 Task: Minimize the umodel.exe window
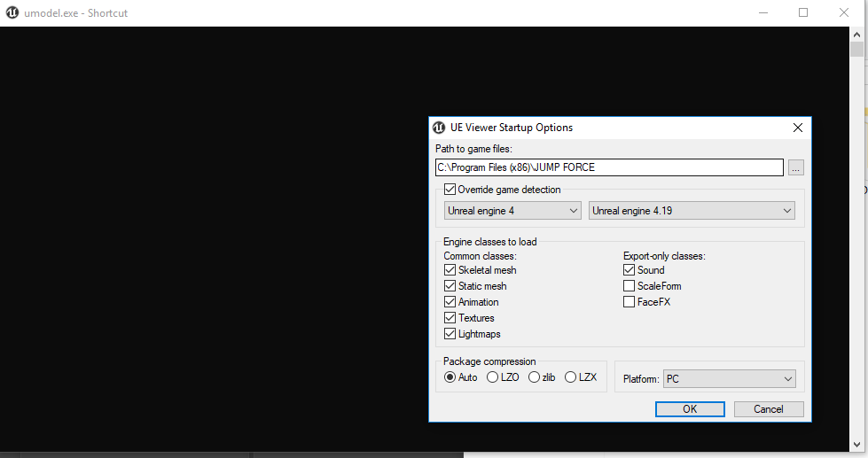click(763, 12)
